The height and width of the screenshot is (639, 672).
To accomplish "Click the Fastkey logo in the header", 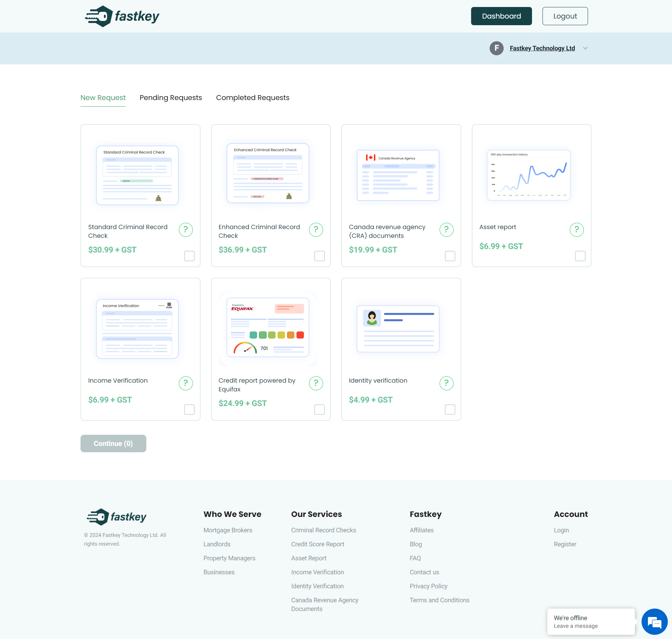I will [x=122, y=16].
